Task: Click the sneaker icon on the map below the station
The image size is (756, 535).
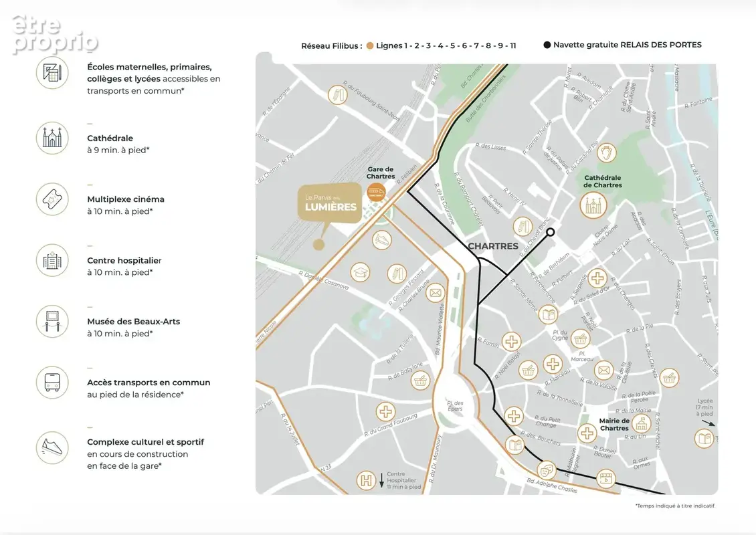Action: coord(382,239)
